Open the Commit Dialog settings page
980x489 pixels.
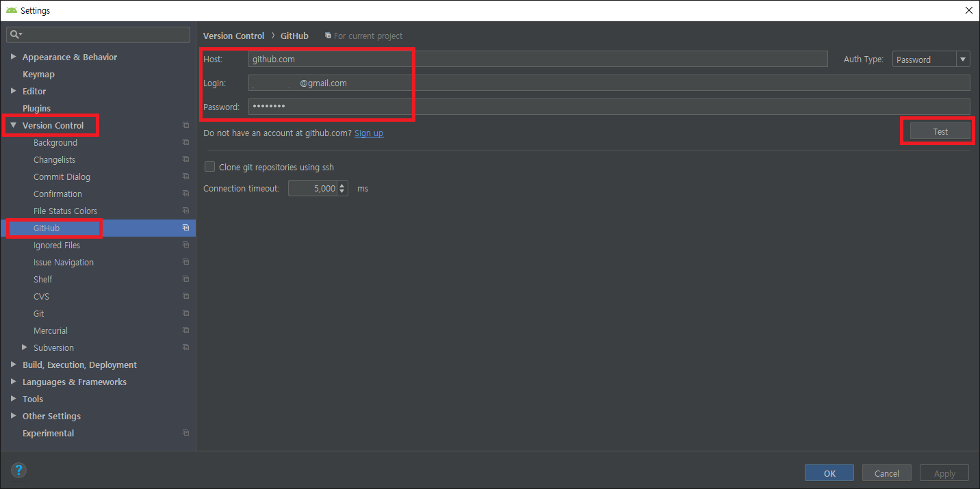(x=62, y=176)
